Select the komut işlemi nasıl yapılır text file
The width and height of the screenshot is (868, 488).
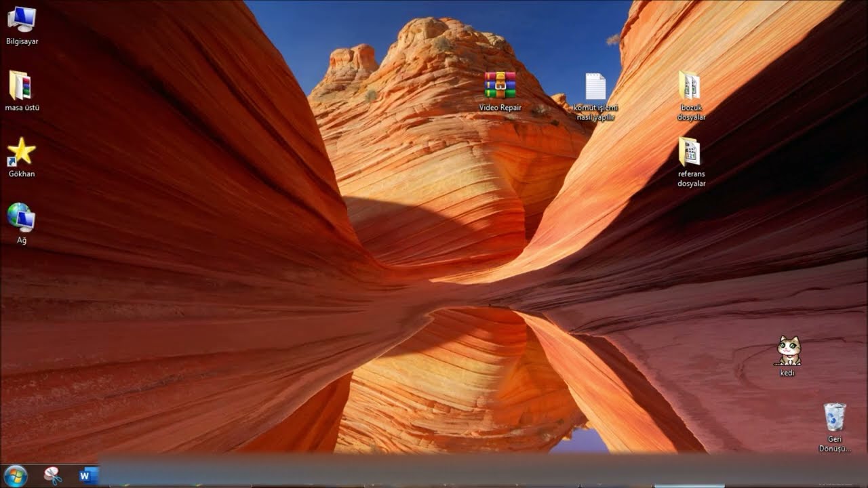coord(595,87)
